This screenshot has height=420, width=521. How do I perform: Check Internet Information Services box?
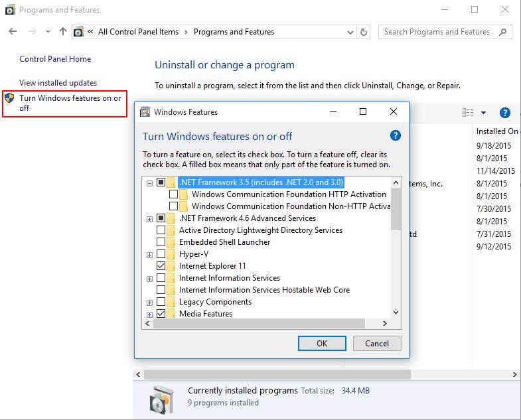(x=161, y=278)
